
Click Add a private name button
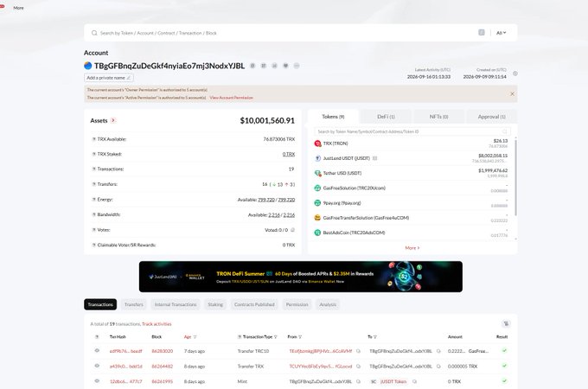pos(108,78)
